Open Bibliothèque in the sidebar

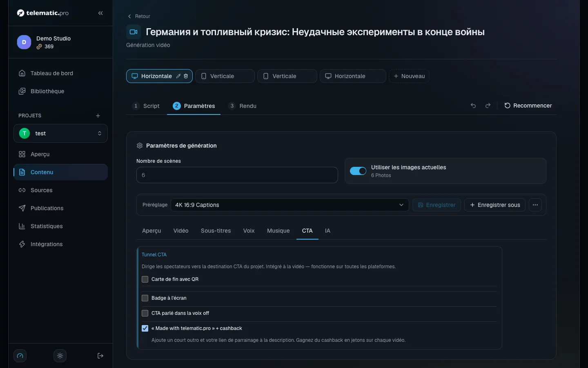[60, 91]
